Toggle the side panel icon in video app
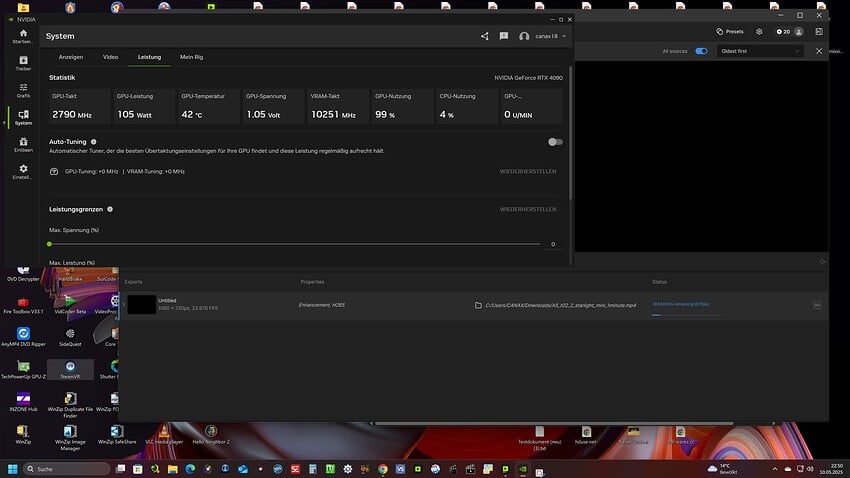Image resolution: width=850 pixels, height=478 pixels. pos(819,31)
